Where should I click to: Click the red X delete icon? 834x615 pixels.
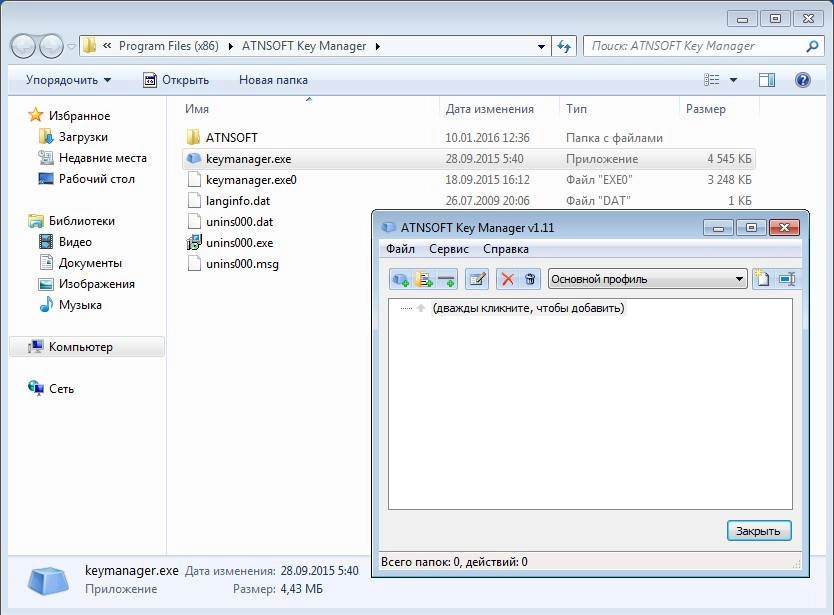click(x=507, y=279)
